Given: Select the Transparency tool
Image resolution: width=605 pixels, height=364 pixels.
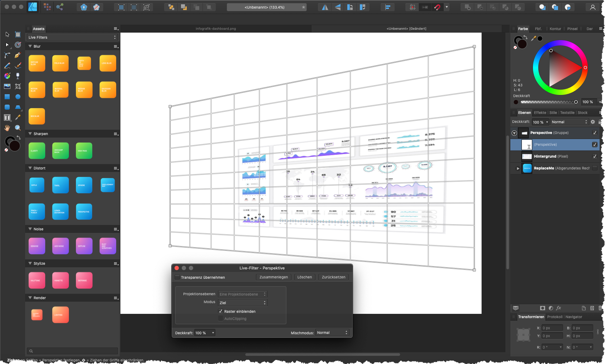Looking at the screenshot, I should (x=18, y=76).
